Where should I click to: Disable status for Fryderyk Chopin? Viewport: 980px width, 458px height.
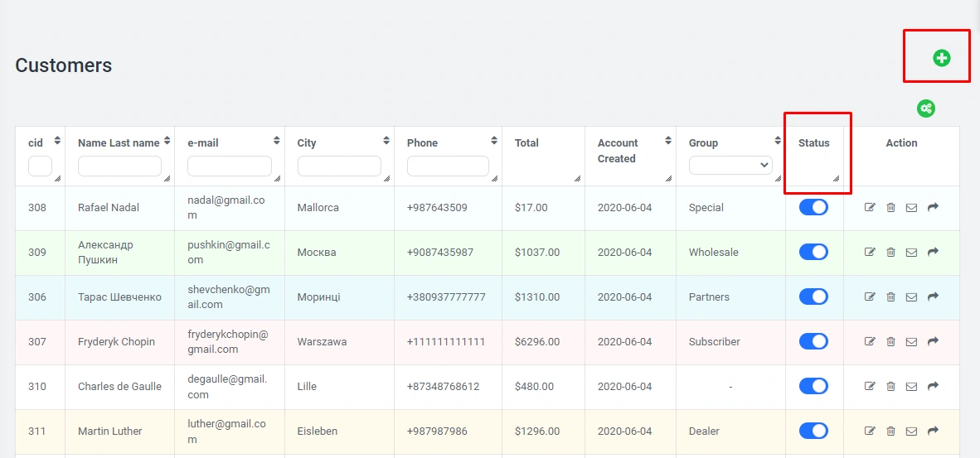click(x=813, y=341)
